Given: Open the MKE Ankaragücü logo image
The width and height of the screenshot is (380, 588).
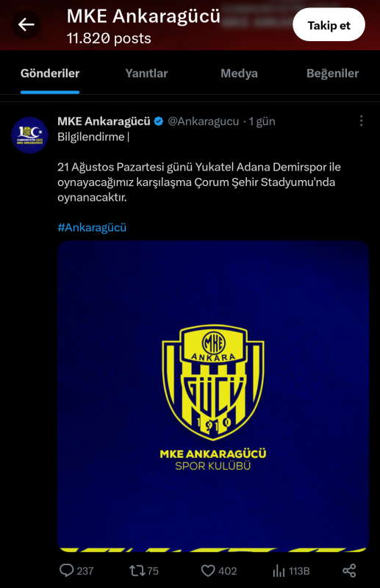Looking at the screenshot, I should click(x=213, y=396).
